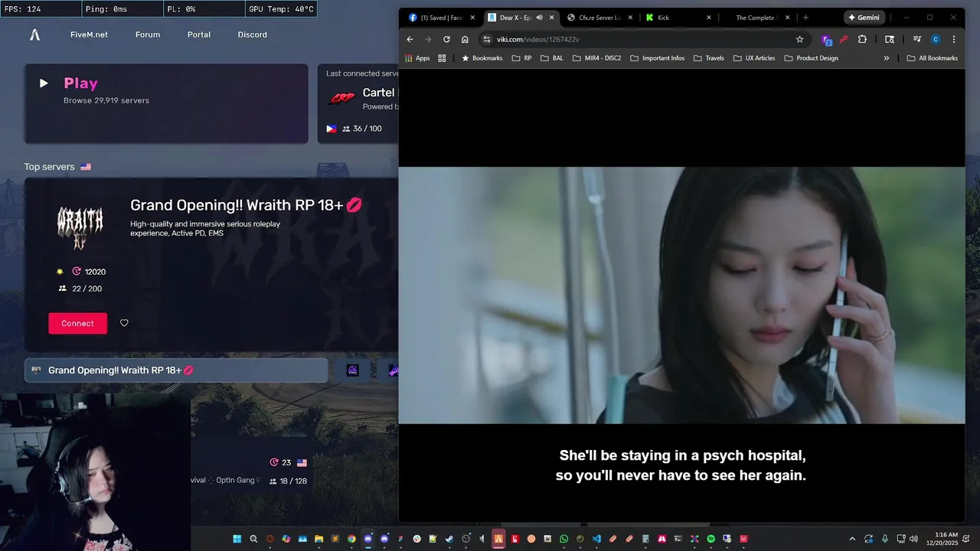Open the RP bookmarks folder

click(x=521, y=58)
